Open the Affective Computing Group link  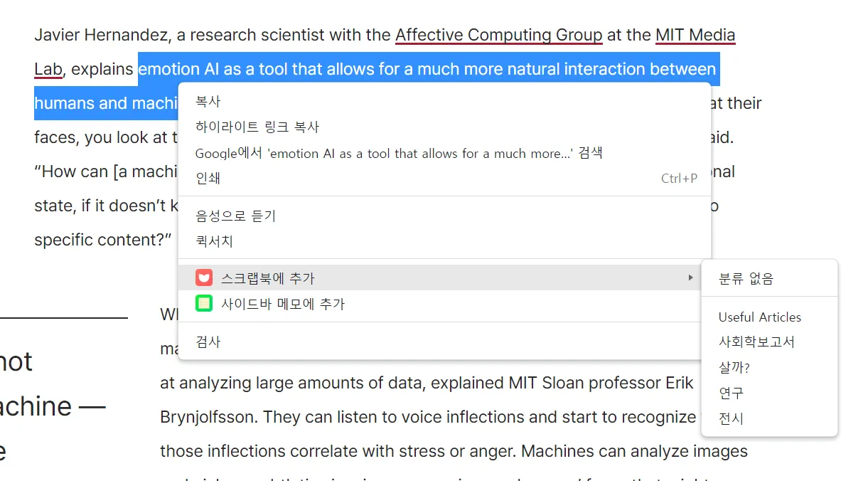coord(498,35)
